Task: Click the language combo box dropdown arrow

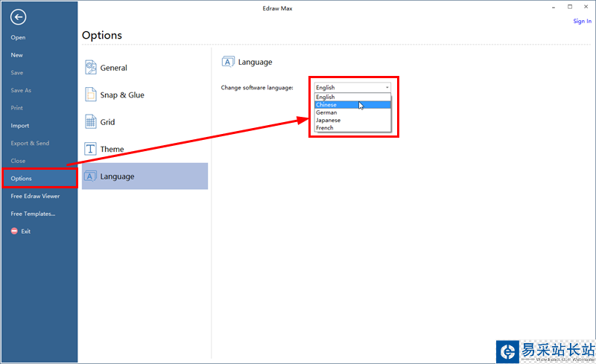Action: coord(387,87)
